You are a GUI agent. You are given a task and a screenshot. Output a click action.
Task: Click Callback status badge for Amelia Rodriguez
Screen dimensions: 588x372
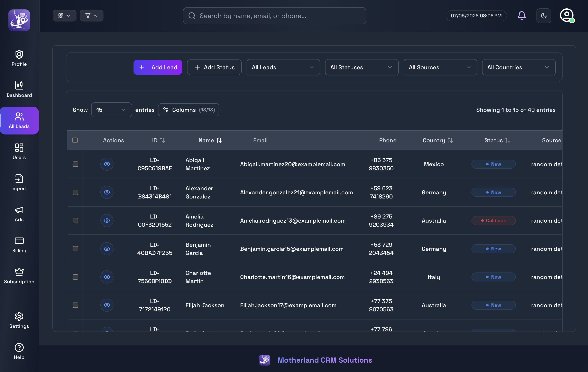coord(493,220)
